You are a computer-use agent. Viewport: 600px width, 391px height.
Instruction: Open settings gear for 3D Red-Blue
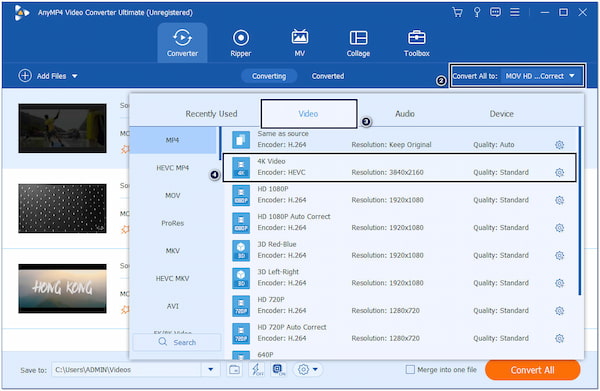(559, 255)
